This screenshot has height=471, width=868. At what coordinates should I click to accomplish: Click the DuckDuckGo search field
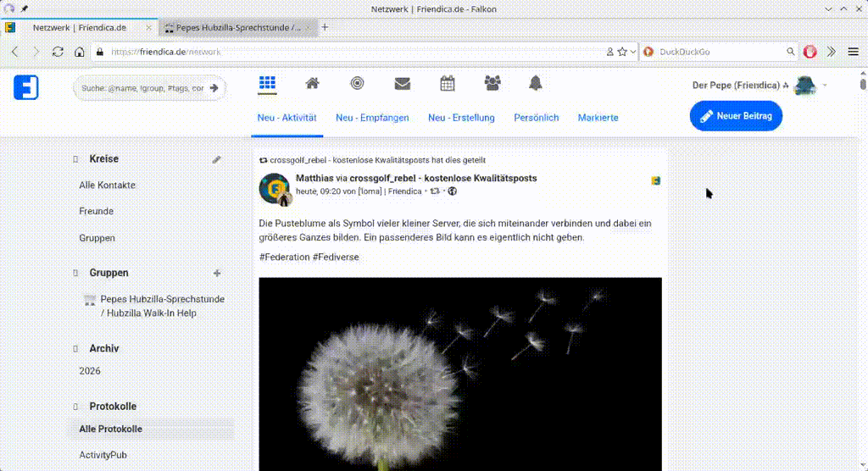coord(720,52)
